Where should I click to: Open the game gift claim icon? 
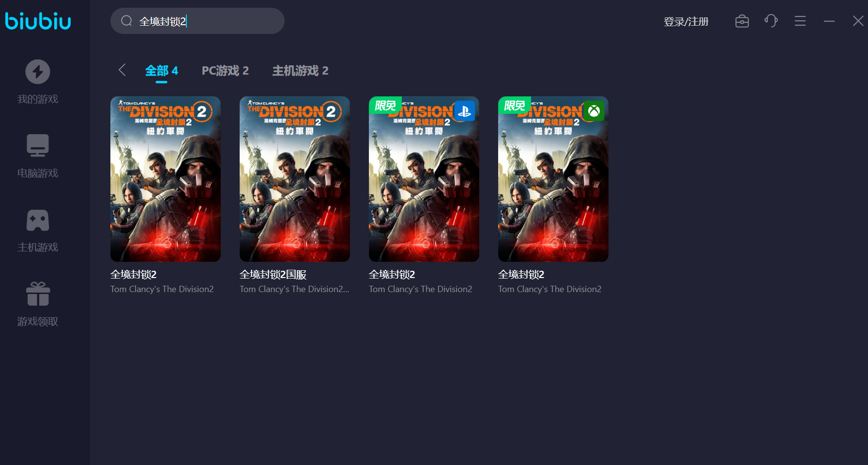[x=38, y=294]
